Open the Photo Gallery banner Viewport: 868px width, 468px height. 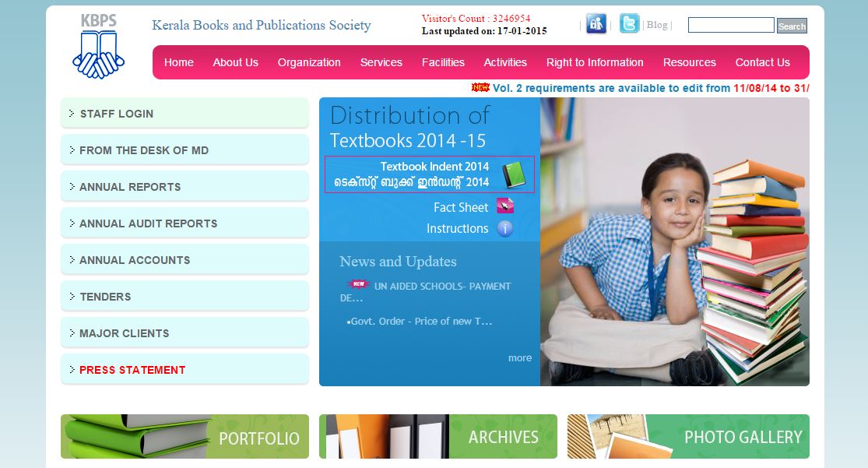[x=688, y=436]
